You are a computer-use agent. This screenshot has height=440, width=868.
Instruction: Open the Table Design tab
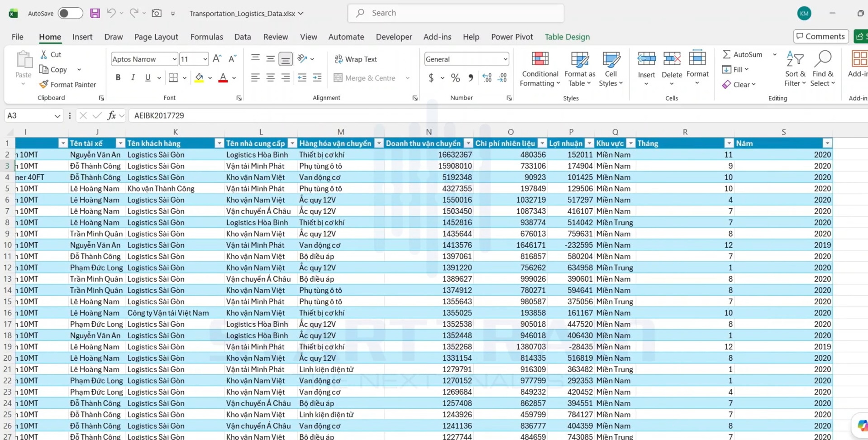click(x=567, y=37)
